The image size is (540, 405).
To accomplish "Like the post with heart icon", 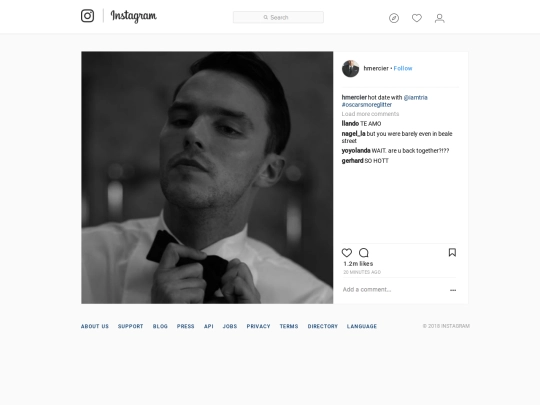I will pyautogui.click(x=347, y=253).
